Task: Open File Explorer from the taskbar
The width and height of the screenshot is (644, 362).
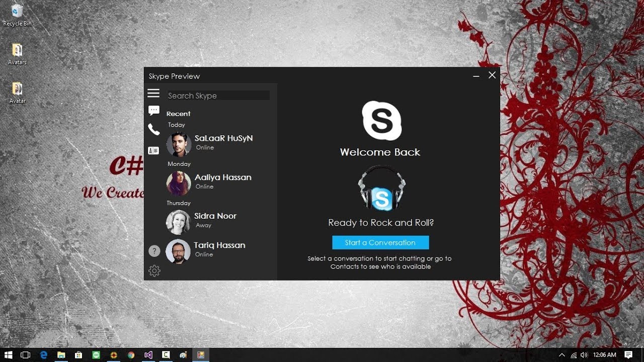Action: [x=61, y=355]
